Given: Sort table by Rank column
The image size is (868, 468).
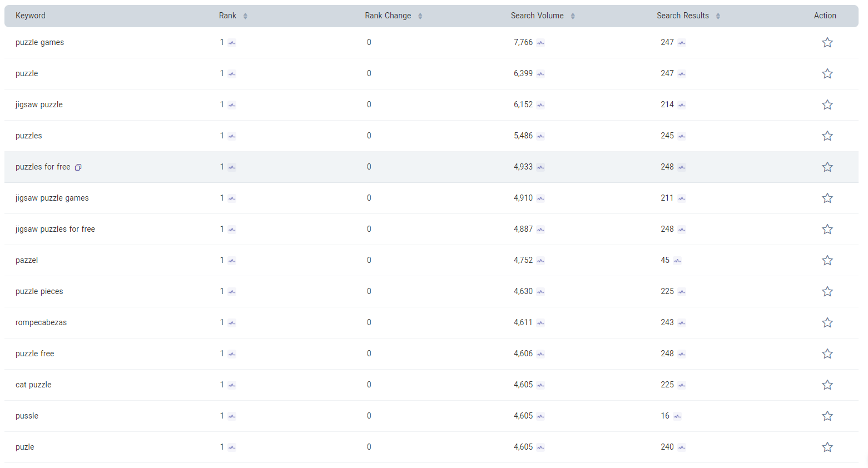Looking at the screenshot, I should [x=245, y=16].
